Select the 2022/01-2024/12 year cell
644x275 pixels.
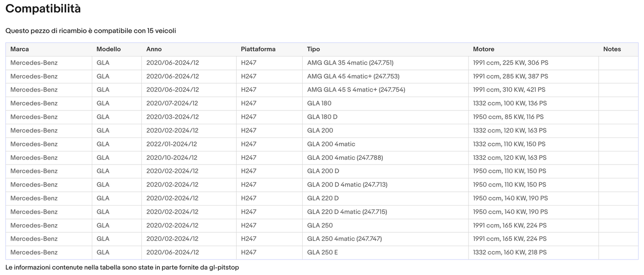pyautogui.click(x=172, y=144)
